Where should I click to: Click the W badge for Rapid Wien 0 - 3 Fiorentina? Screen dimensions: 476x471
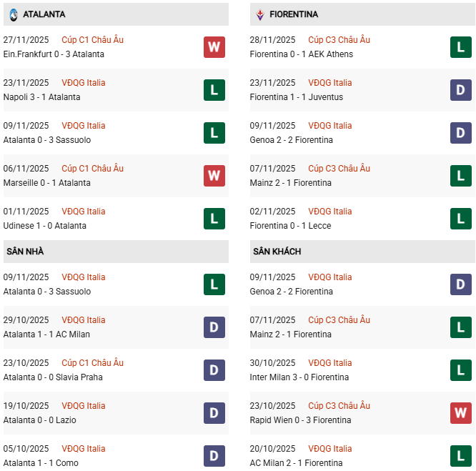[x=460, y=413]
